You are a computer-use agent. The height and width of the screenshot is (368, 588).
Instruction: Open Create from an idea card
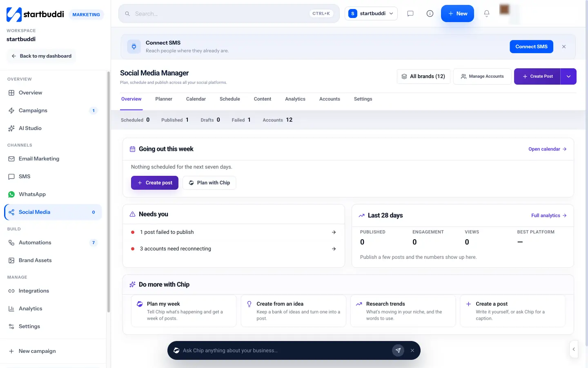coord(293,311)
